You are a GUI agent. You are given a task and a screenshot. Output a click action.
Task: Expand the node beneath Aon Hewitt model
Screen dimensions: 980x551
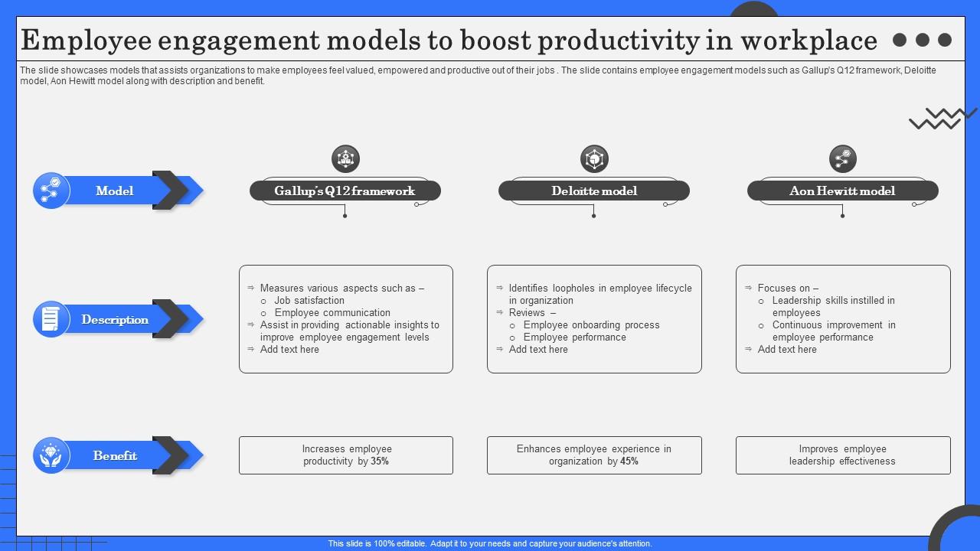pos(842,216)
